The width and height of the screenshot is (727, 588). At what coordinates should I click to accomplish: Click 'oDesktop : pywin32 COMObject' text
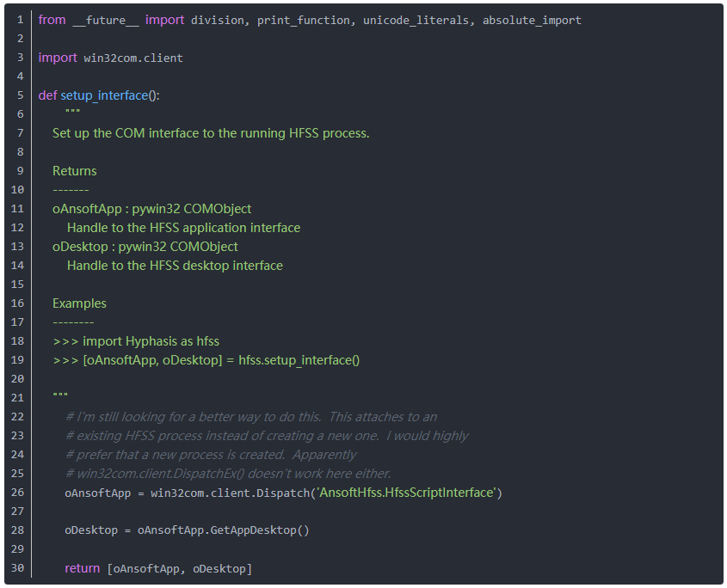tap(145, 247)
